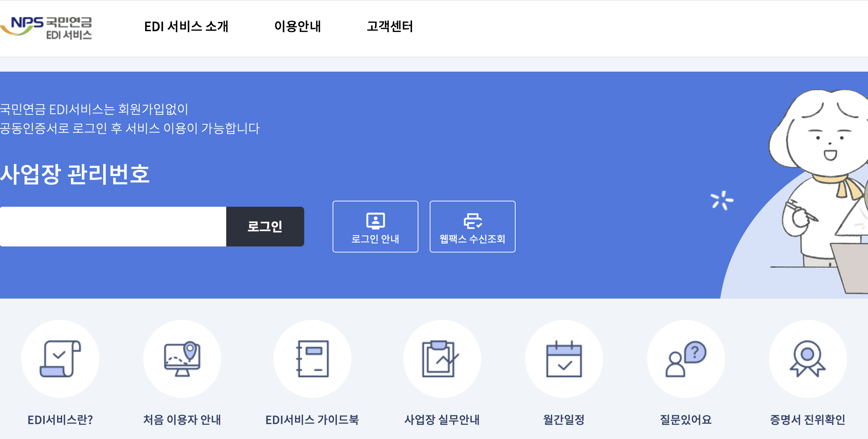The width and height of the screenshot is (868, 439).
Task: Open the 이용안내 menu
Action: [x=297, y=27]
